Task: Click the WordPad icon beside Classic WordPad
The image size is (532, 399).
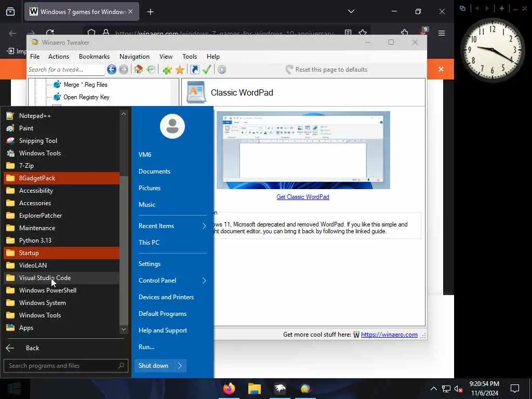Action: click(x=196, y=92)
